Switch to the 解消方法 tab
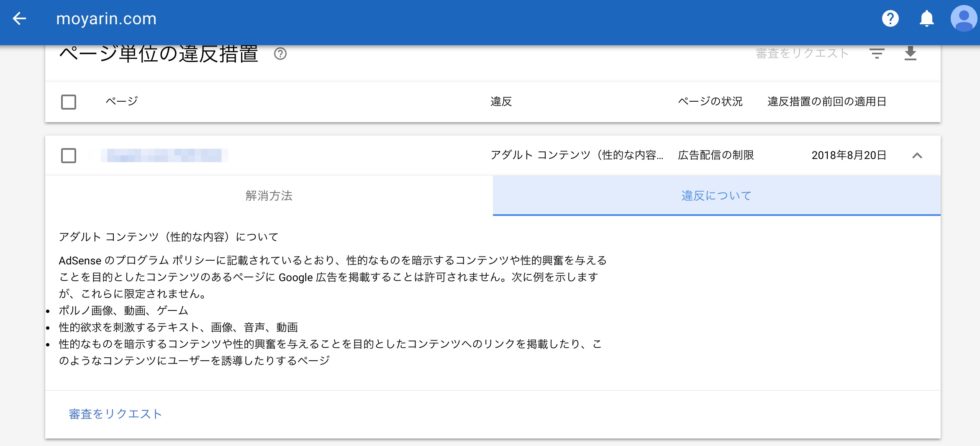The image size is (980, 446). 269,196
